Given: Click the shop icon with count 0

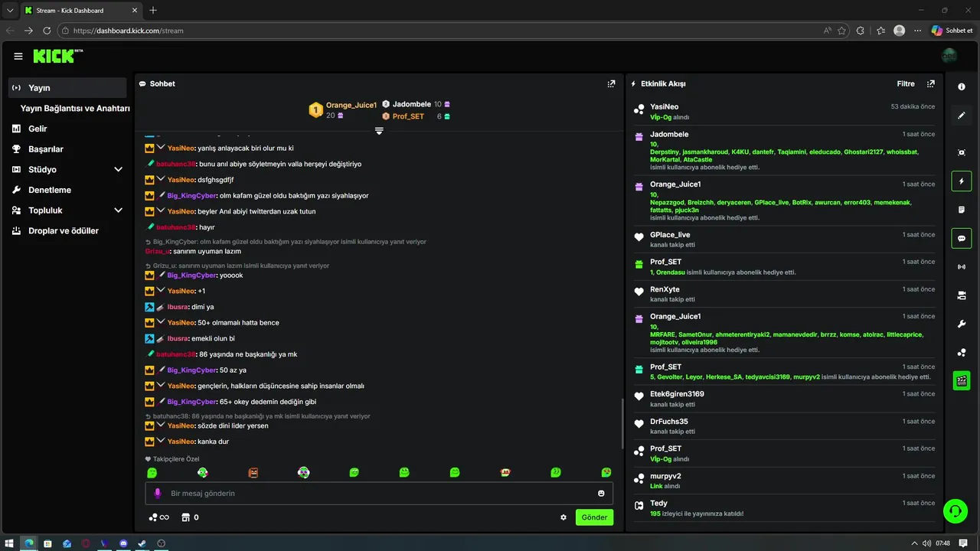Looking at the screenshot, I should [x=190, y=517].
